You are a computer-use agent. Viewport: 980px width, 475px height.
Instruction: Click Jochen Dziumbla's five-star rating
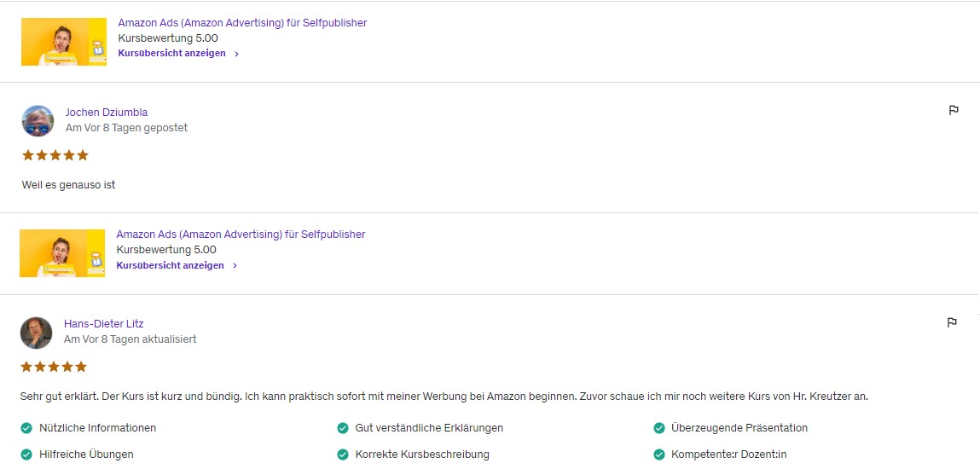pos(55,155)
